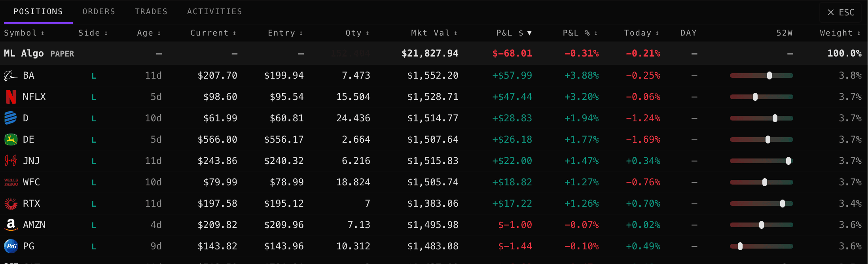This screenshot has width=868, height=264.
Task: Click the L side marker for BA
Action: pos(94,76)
